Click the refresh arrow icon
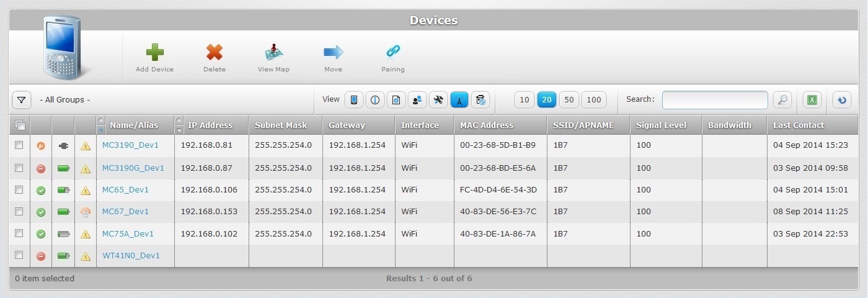 [841, 100]
